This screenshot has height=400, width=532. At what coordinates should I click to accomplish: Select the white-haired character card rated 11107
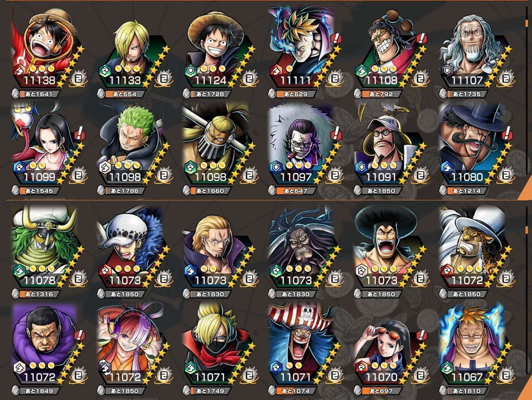click(476, 51)
